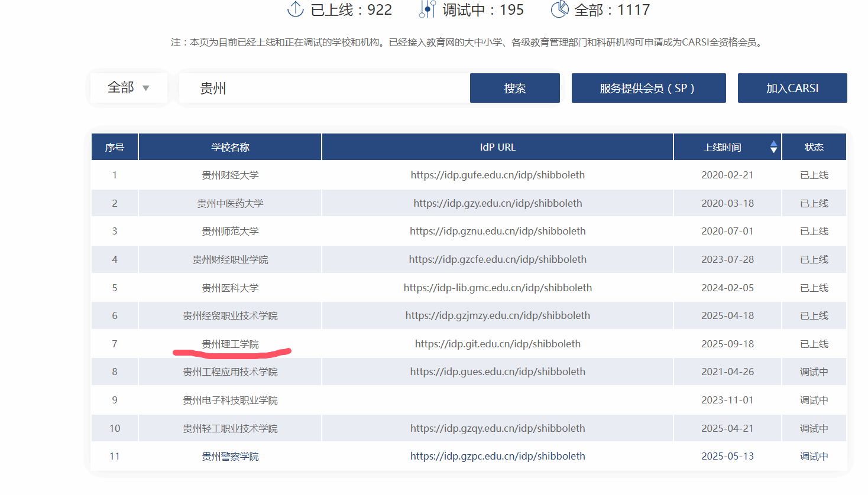Click the 学校名称 column header

[x=230, y=147]
